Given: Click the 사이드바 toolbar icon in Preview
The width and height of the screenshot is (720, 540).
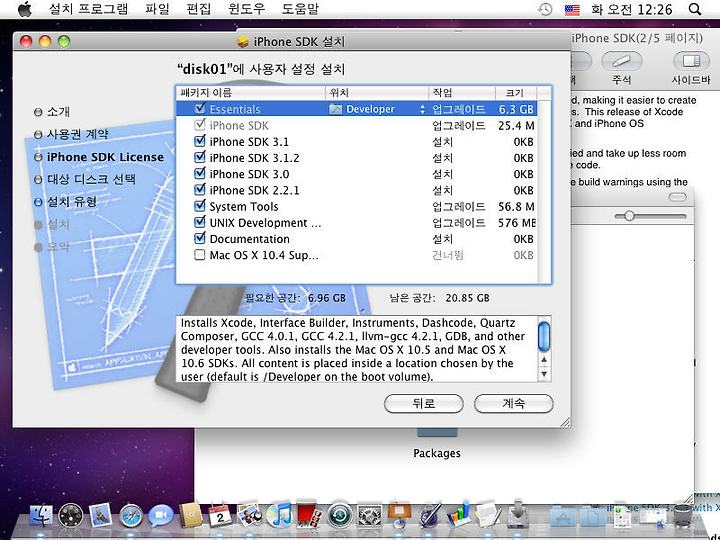Looking at the screenshot, I should (x=691, y=61).
